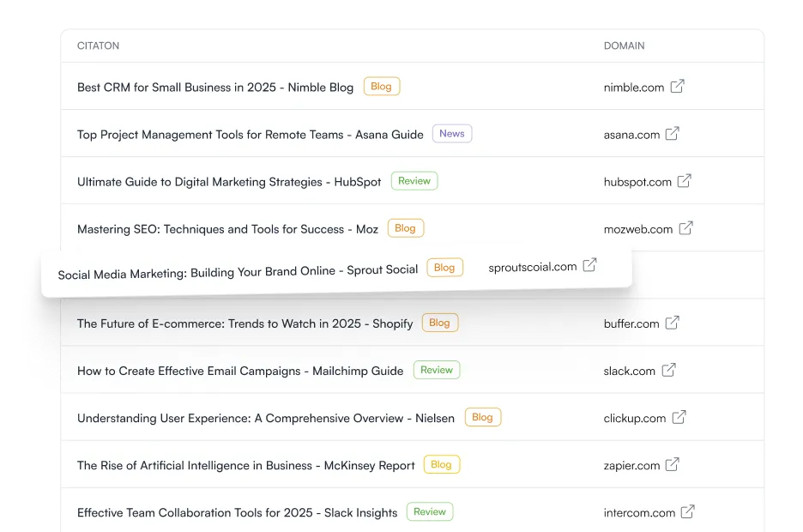Select 'The Rise of Artificial Intelligence' citation
Image resolution: width=803 pixels, height=532 pixels.
click(x=246, y=466)
